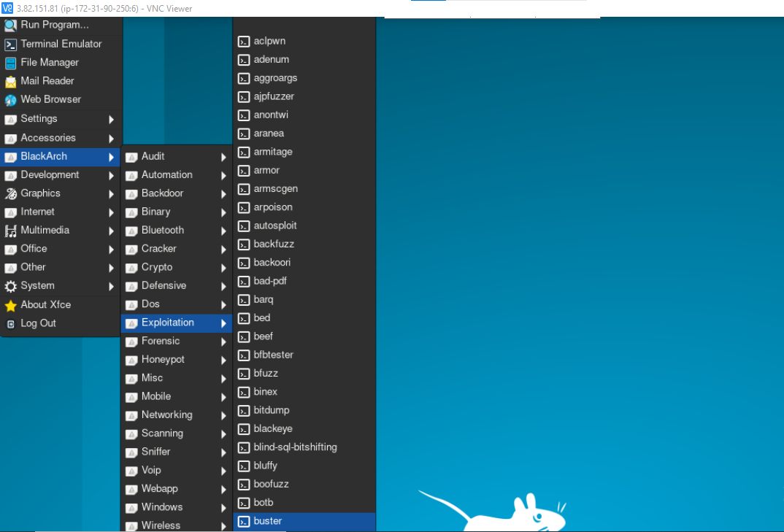Launch arpoison from the list

click(x=304, y=207)
